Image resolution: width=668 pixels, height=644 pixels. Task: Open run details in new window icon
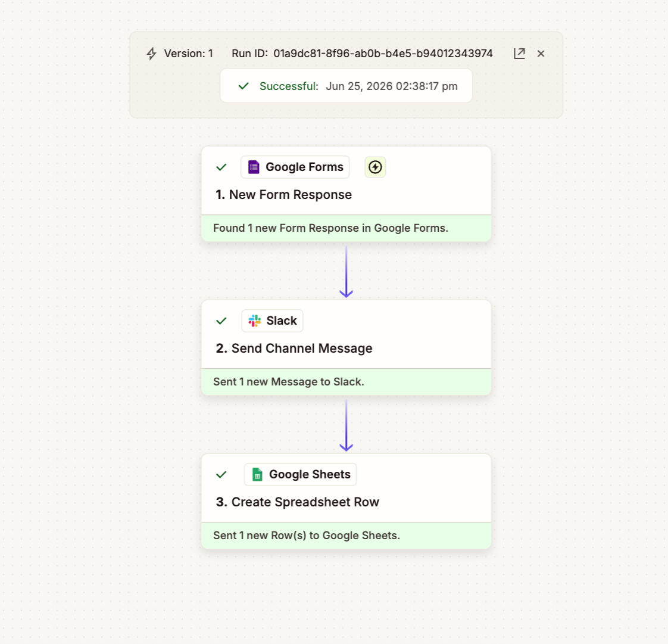click(519, 53)
